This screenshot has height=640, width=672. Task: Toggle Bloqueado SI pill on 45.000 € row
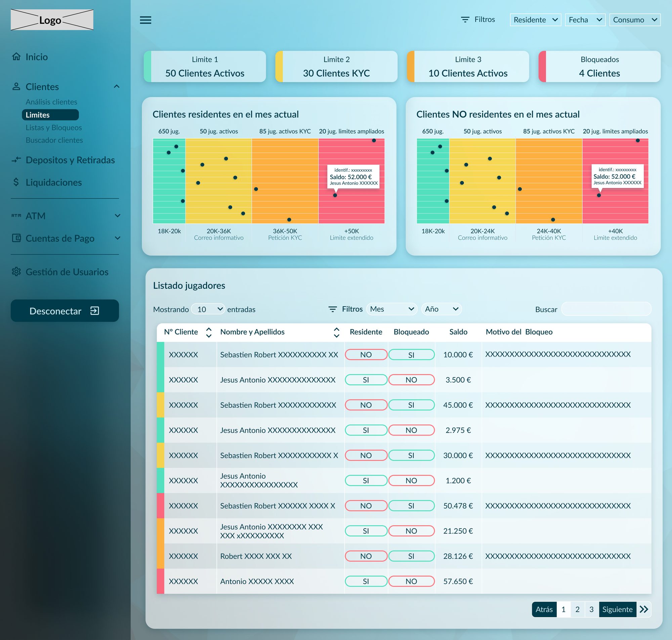tap(411, 405)
